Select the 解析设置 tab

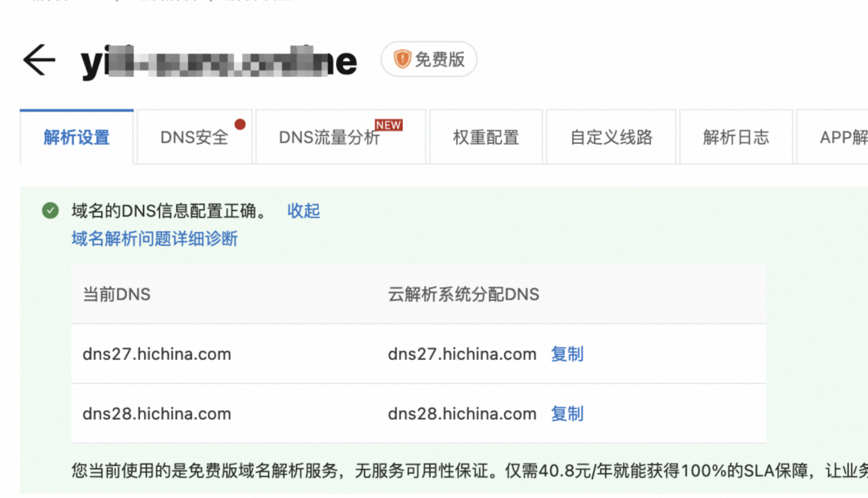(x=76, y=137)
